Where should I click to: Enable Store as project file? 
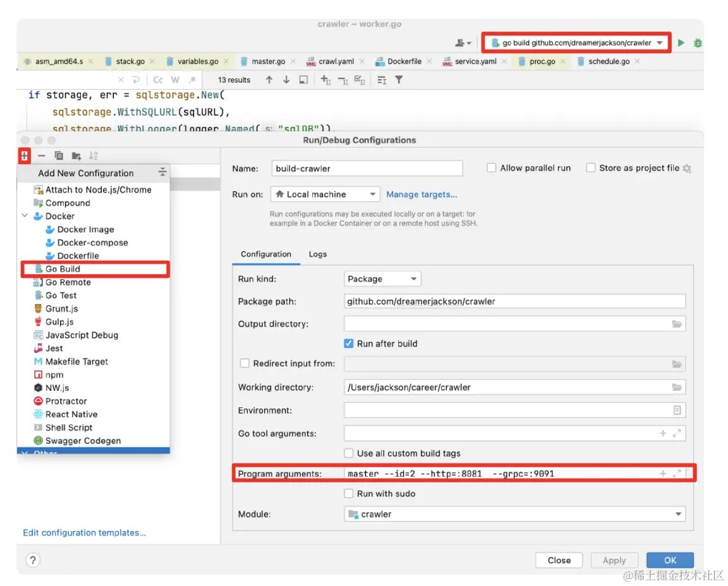point(591,167)
